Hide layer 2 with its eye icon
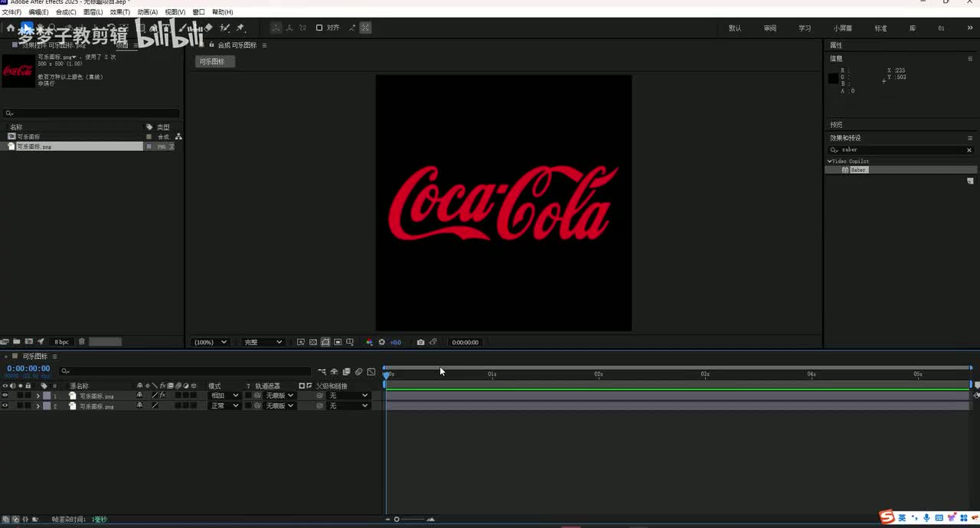The height and width of the screenshot is (528, 980). click(x=5, y=406)
